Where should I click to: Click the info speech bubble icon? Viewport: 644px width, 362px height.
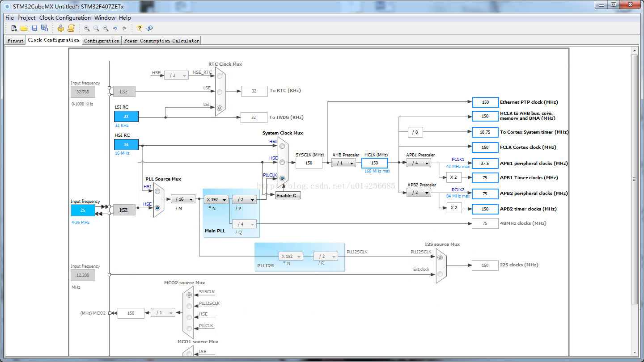(149, 28)
